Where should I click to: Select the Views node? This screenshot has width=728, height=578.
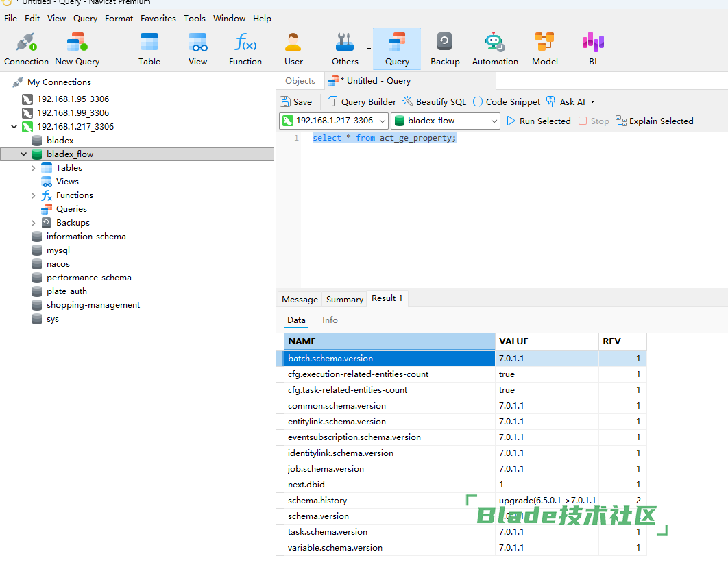pos(67,182)
